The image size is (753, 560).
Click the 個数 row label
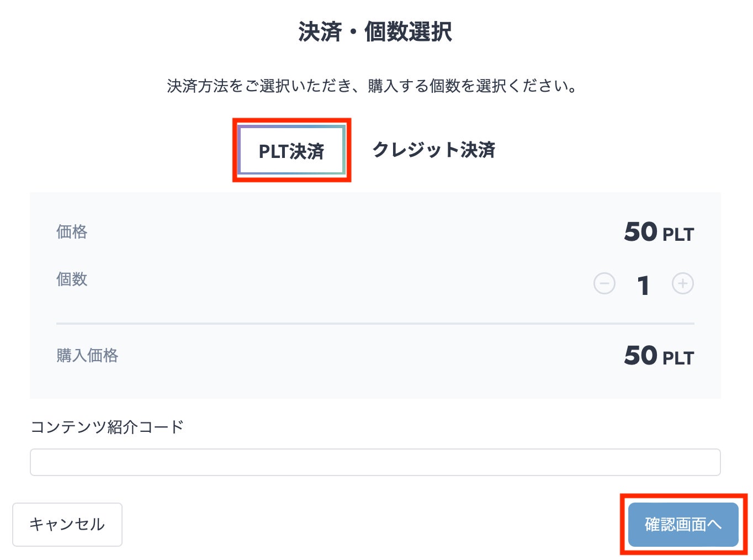point(72,279)
